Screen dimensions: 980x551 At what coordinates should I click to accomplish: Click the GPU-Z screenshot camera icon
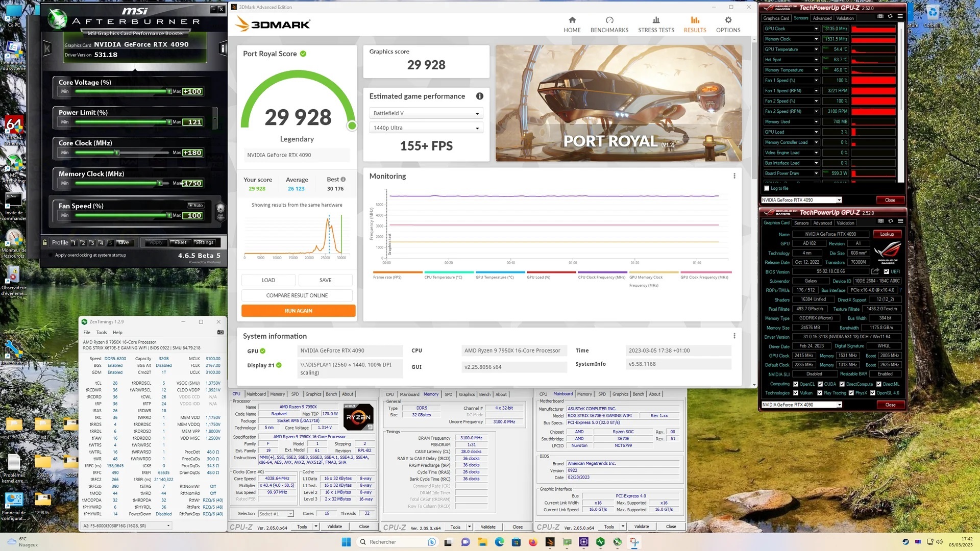pyautogui.click(x=880, y=221)
